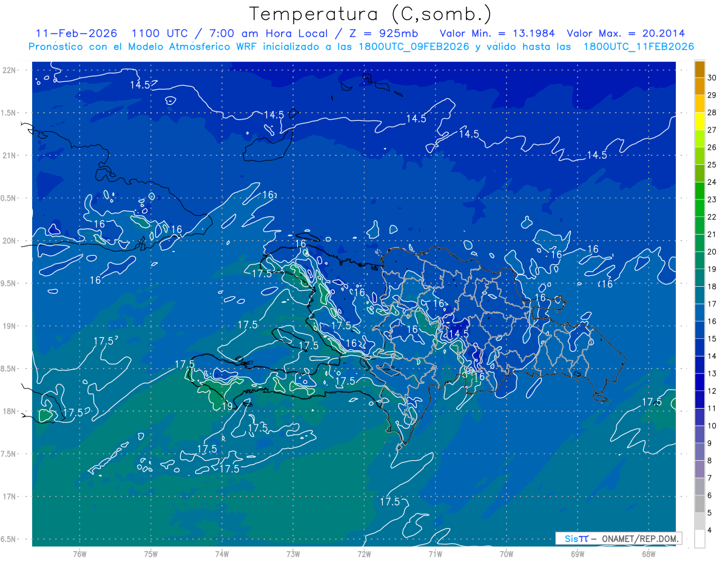Click 'Valor Min. = 13.1984' text
Viewport: 728px width, 562px height.
click(496, 33)
